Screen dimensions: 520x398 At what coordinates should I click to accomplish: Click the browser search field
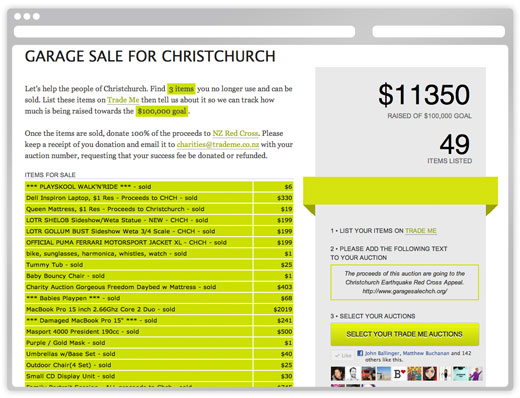439,32
